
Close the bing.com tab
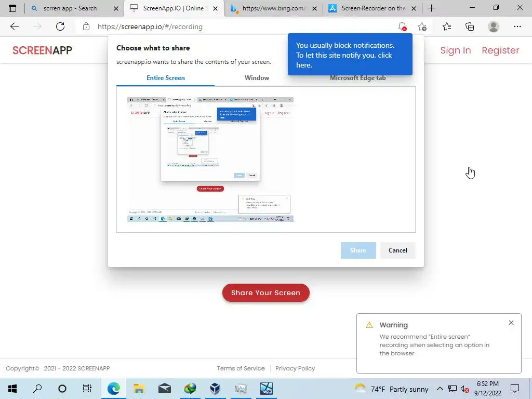pos(314,8)
